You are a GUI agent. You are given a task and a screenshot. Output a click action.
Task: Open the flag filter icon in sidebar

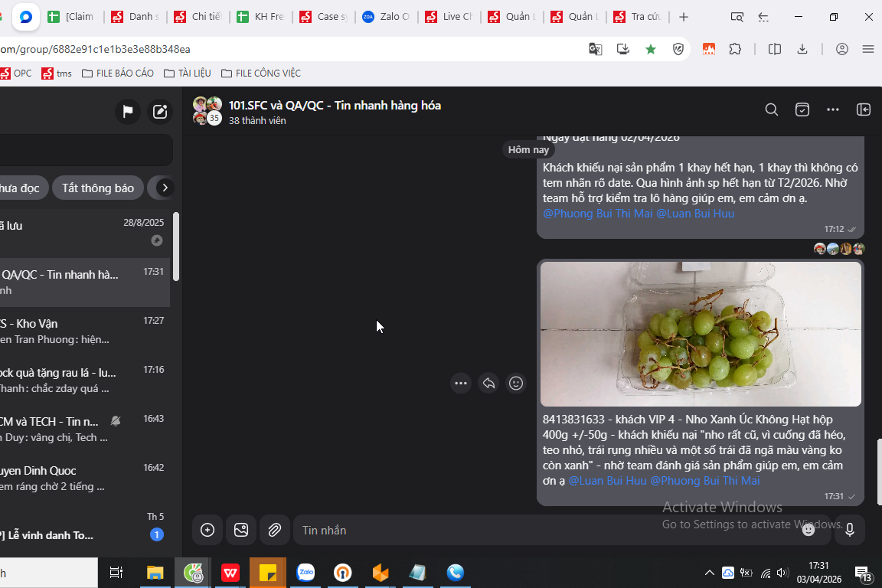coord(128,112)
